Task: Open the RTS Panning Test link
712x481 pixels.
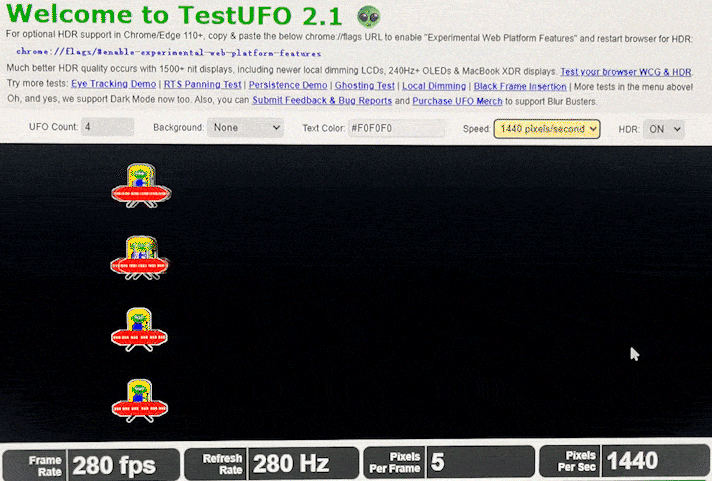Action: [x=203, y=84]
